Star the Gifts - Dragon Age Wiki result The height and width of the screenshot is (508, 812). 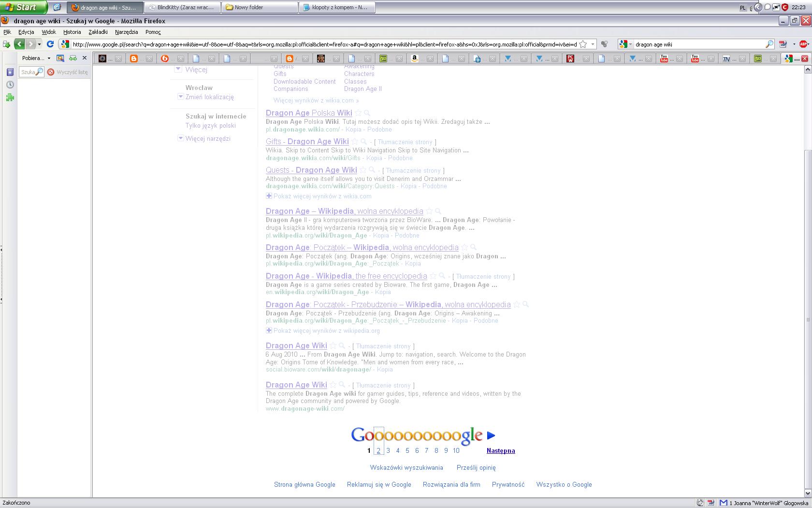[x=355, y=142]
